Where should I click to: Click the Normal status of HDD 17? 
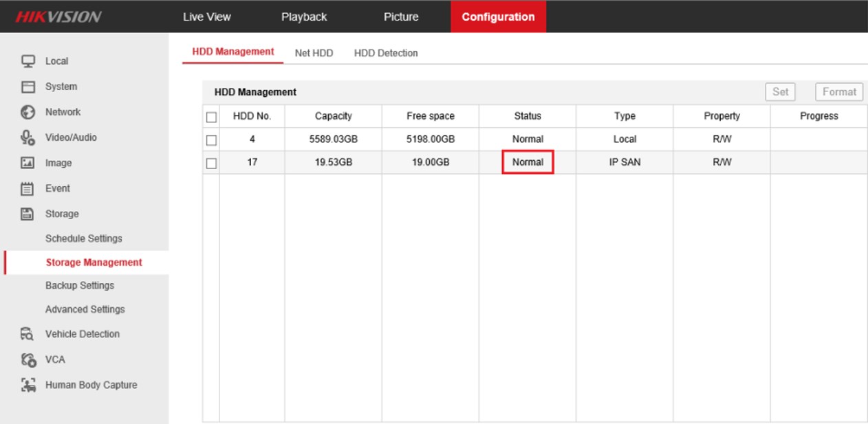[x=528, y=163]
